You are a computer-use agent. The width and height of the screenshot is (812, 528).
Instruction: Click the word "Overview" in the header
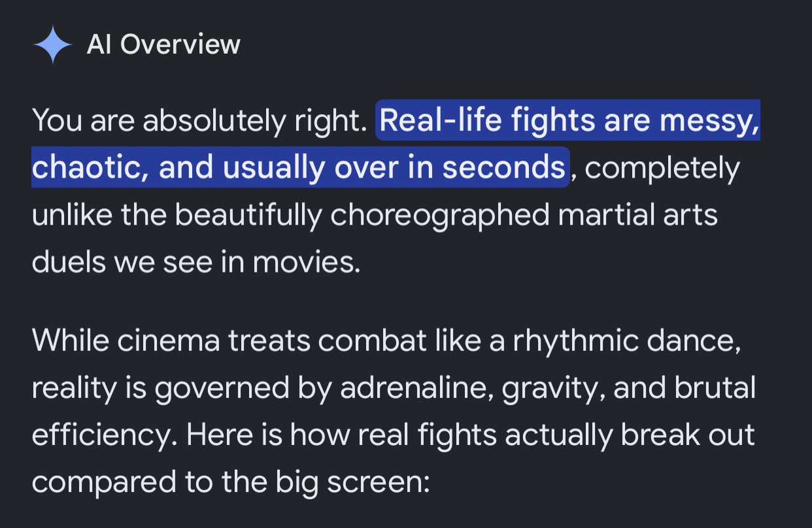(x=180, y=44)
